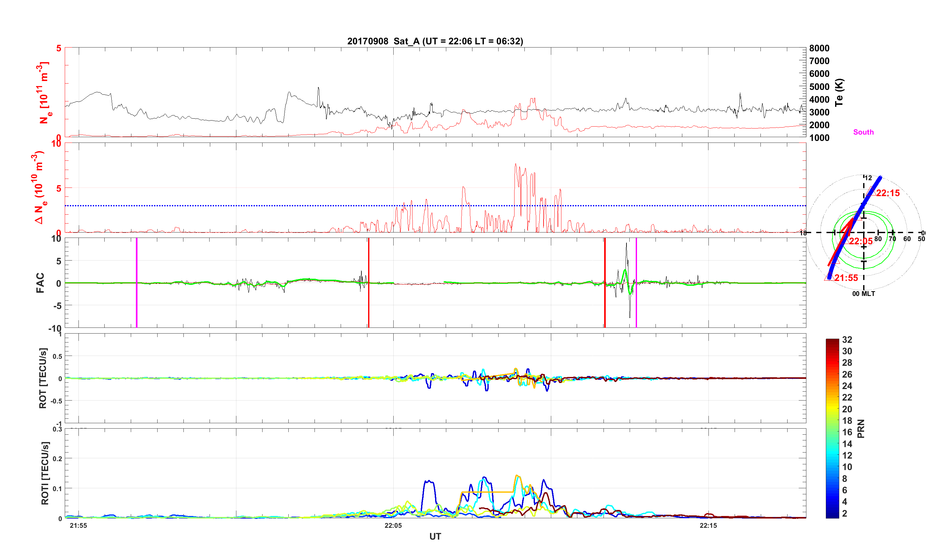The image size is (926, 560).
Task: Click the Te (K) axis label
Action: 839,92
